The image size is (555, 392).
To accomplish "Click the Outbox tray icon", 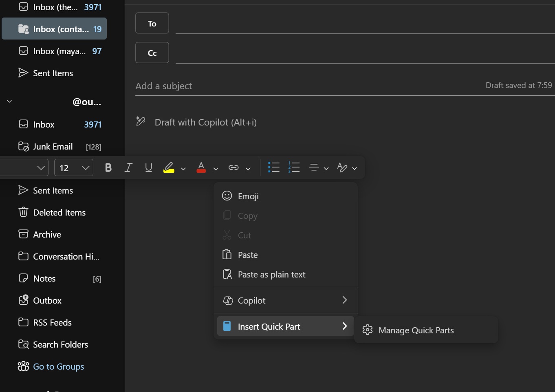I will (x=23, y=300).
